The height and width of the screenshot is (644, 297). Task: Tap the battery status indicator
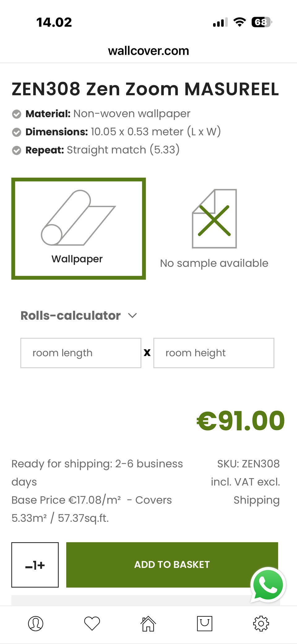pos(261,22)
